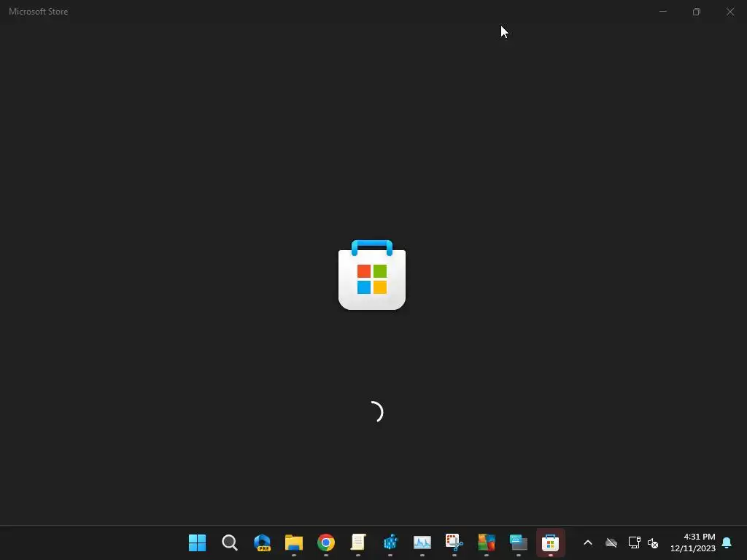Screen dimensions: 747x560
Task: Close the Microsoft Store window
Action: coord(729,12)
